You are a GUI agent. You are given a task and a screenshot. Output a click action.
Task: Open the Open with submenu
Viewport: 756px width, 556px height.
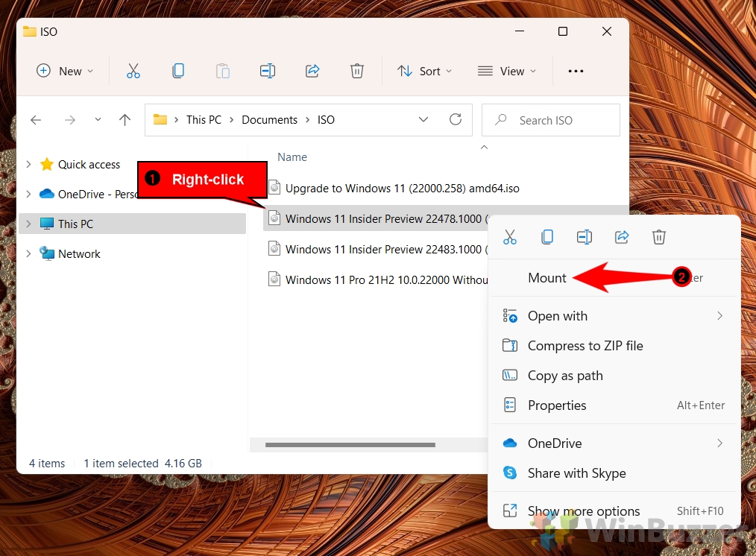click(558, 316)
